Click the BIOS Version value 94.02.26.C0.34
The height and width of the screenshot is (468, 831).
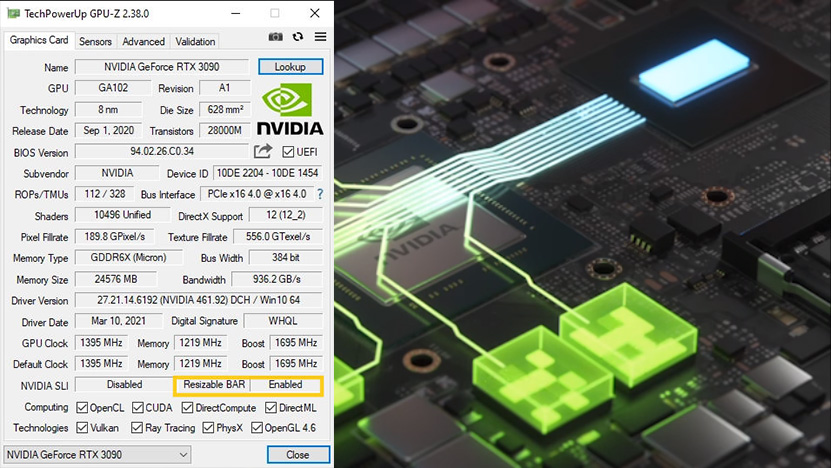[x=162, y=152]
